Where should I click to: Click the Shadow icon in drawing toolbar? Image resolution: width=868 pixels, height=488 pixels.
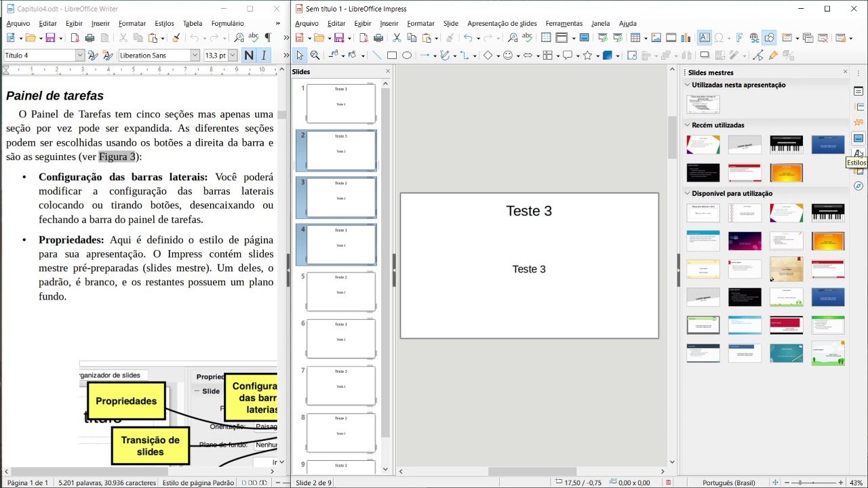click(705, 56)
